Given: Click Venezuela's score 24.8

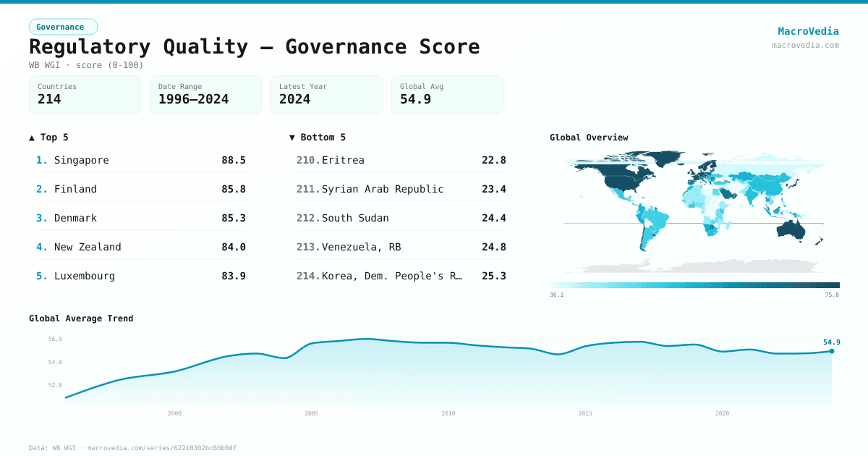Looking at the screenshot, I should (x=494, y=247).
